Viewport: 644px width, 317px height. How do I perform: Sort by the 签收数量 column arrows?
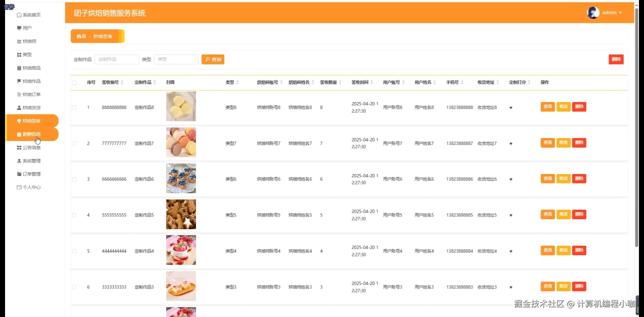340,82
